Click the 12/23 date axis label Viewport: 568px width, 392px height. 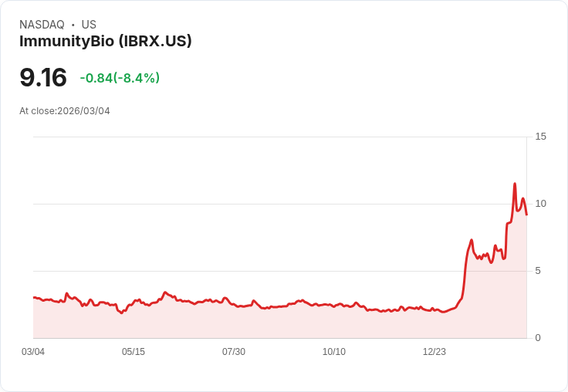(x=434, y=352)
